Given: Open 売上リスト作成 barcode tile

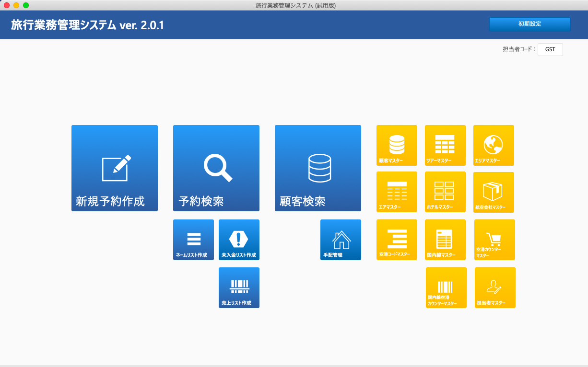Looking at the screenshot, I should tap(239, 287).
